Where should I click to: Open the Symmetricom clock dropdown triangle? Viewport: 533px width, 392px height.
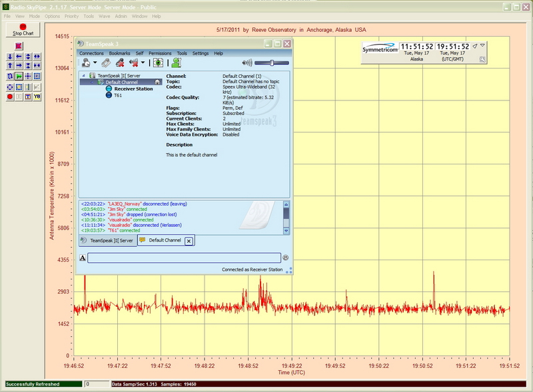pos(482,45)
